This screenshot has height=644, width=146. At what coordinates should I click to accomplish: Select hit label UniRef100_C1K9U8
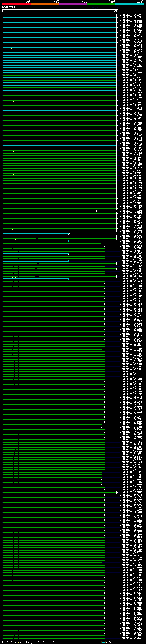(x=131, y=58)
